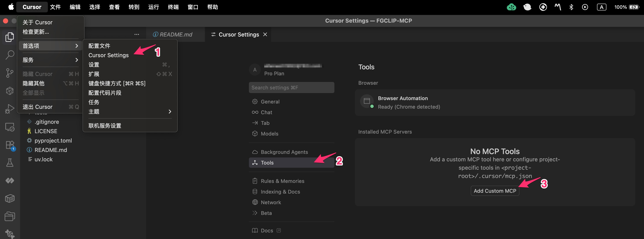Click the battery status icon
The image size is (644, 239).
(634, 7)
